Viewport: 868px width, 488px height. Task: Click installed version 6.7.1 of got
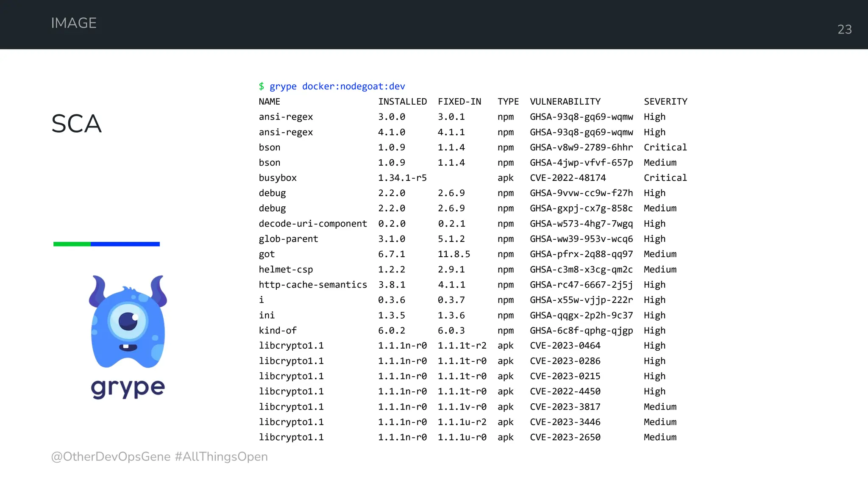click(392, 254)
